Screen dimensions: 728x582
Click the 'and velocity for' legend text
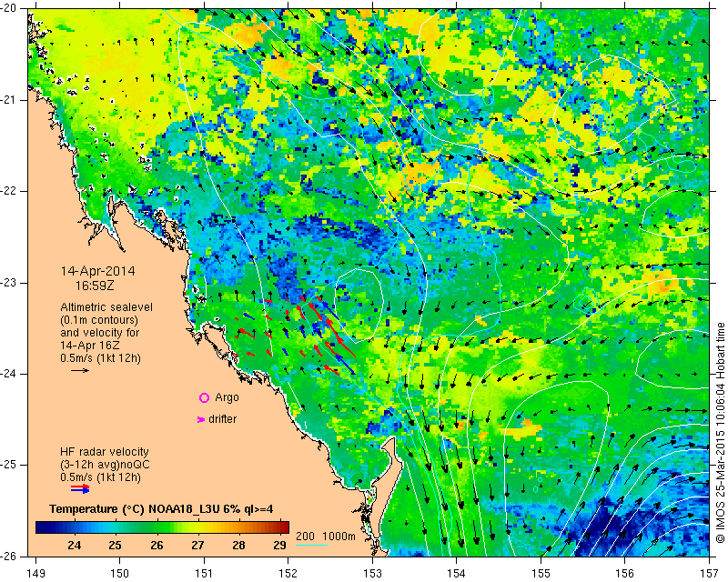pyautogui.click(x=100, y=333)
